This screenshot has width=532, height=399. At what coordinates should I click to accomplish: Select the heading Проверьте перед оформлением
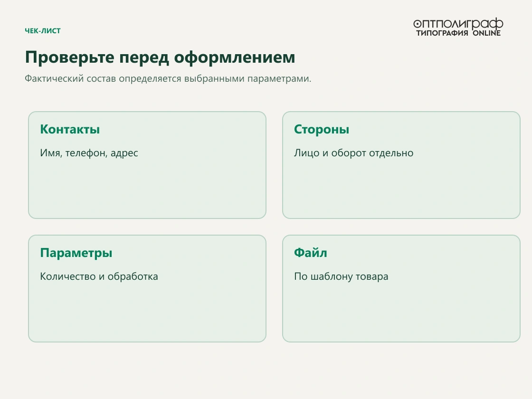(x=160, y=57)
